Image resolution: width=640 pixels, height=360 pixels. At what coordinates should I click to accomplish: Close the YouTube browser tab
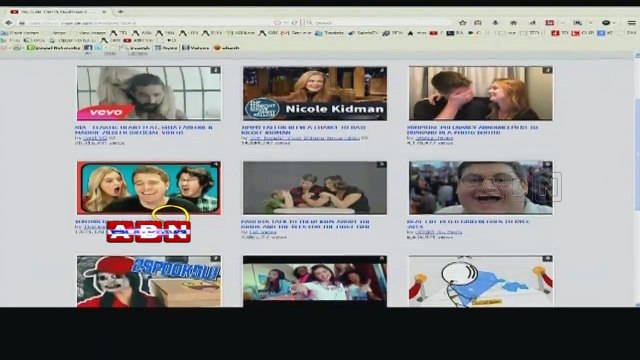point(104,12)
